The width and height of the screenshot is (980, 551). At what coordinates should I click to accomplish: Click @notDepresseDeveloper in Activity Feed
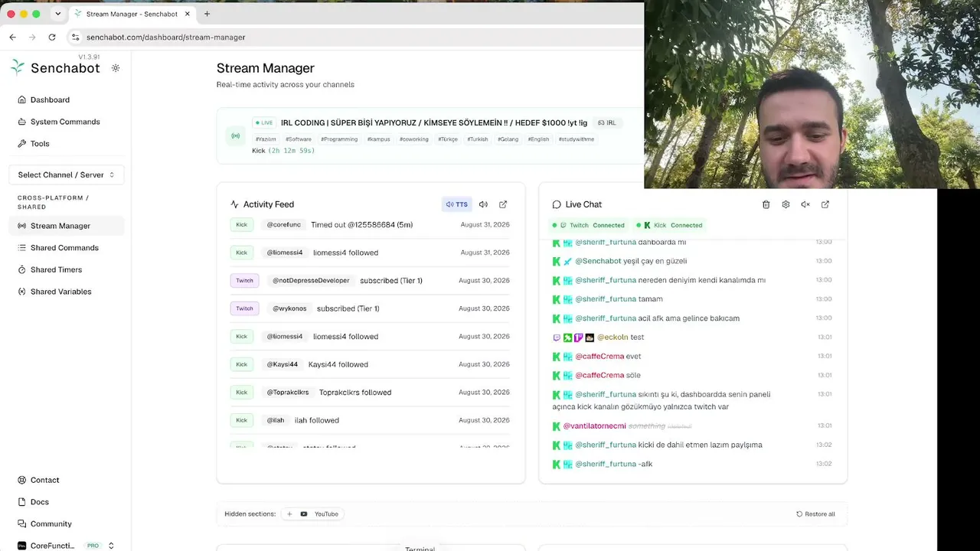(311, 280)
